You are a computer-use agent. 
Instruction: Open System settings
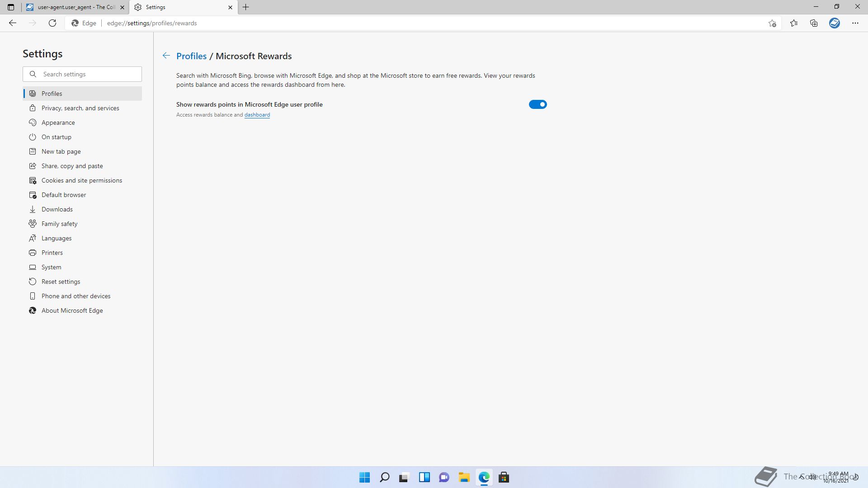[x=82, y=267]
